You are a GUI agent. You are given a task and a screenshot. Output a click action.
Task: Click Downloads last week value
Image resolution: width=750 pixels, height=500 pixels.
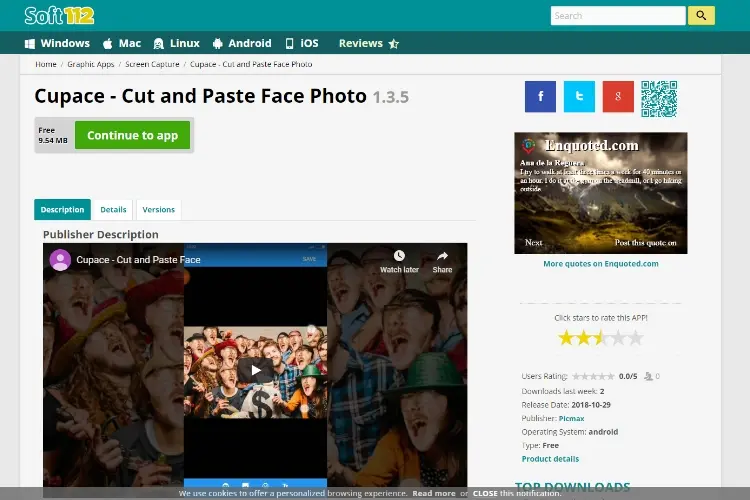point(602,391)
